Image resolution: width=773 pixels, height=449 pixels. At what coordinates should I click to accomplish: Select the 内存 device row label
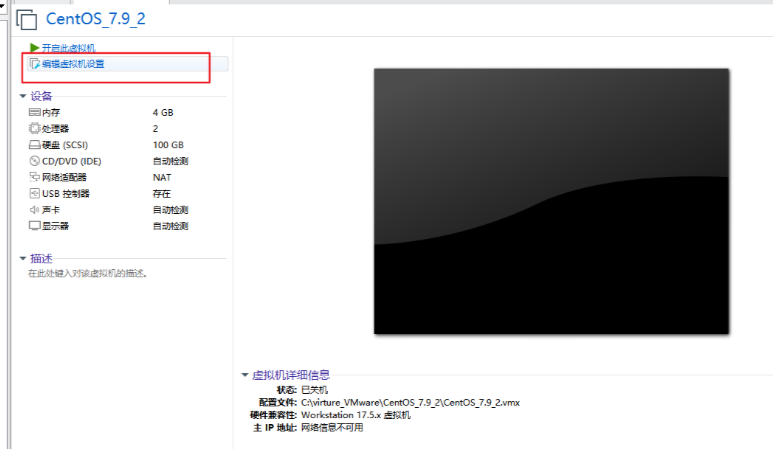pos(51,112)
